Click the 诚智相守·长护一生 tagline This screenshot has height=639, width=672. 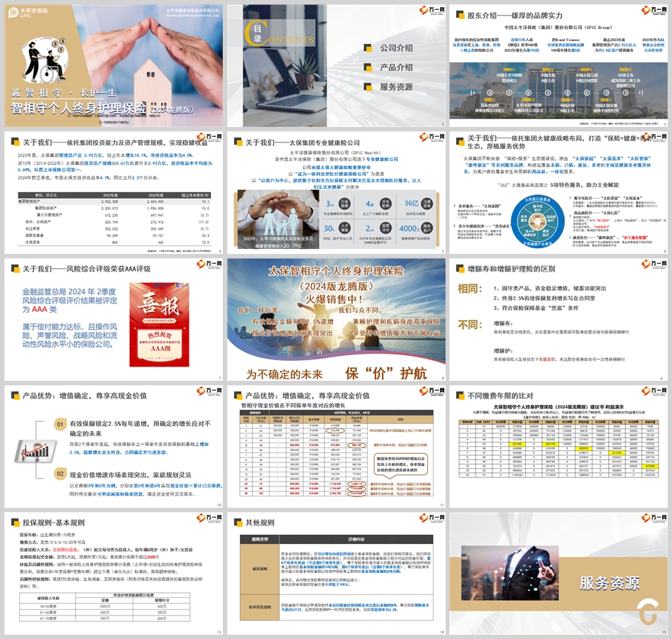64,92
